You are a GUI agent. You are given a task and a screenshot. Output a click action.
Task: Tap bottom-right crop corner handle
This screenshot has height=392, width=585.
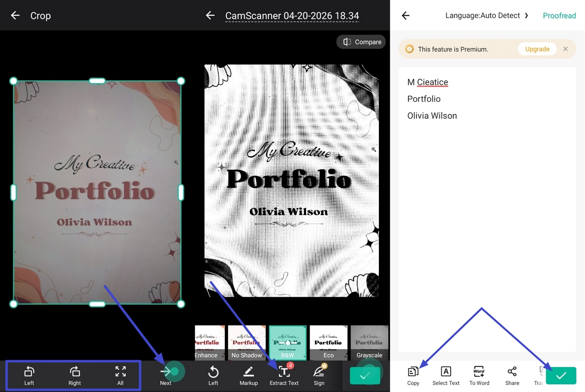click(x=181, y=304)
